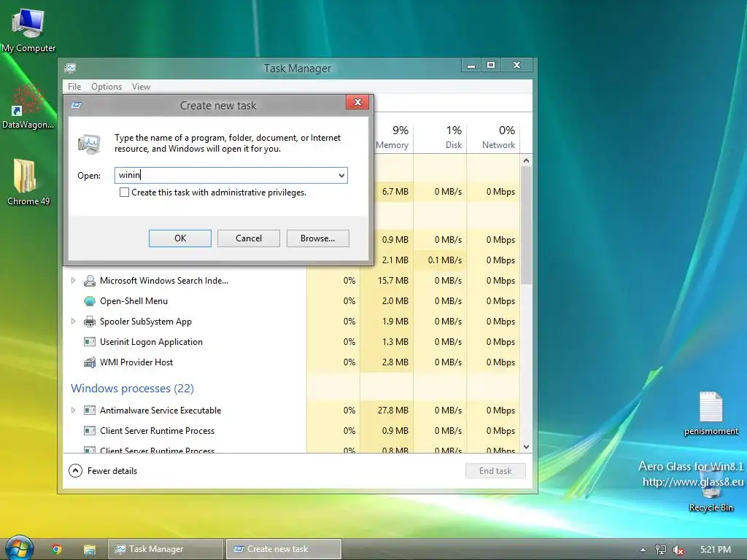Click the scrollbar up arrow in process list
The width and height of the screenshot is (747, 560).
526,160
